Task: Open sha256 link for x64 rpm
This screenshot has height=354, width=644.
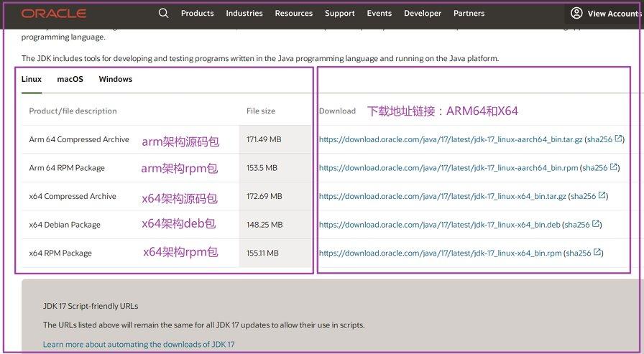Action: click(579, 253)
